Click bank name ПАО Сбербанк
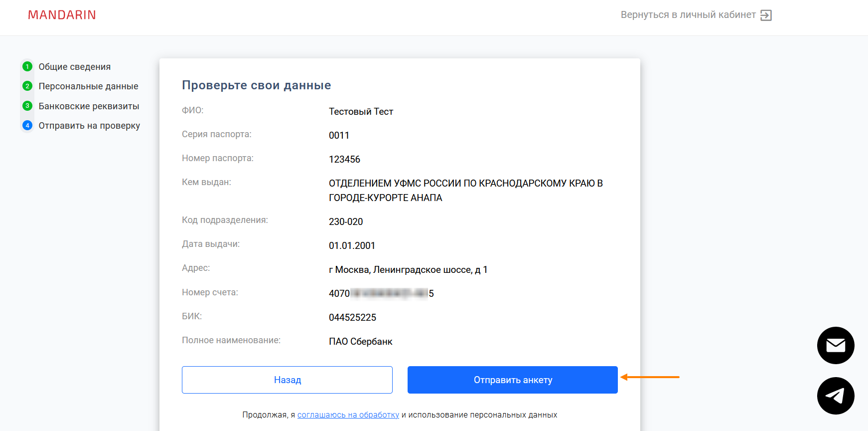Screen dimensions: 868x431 [361, 342]
